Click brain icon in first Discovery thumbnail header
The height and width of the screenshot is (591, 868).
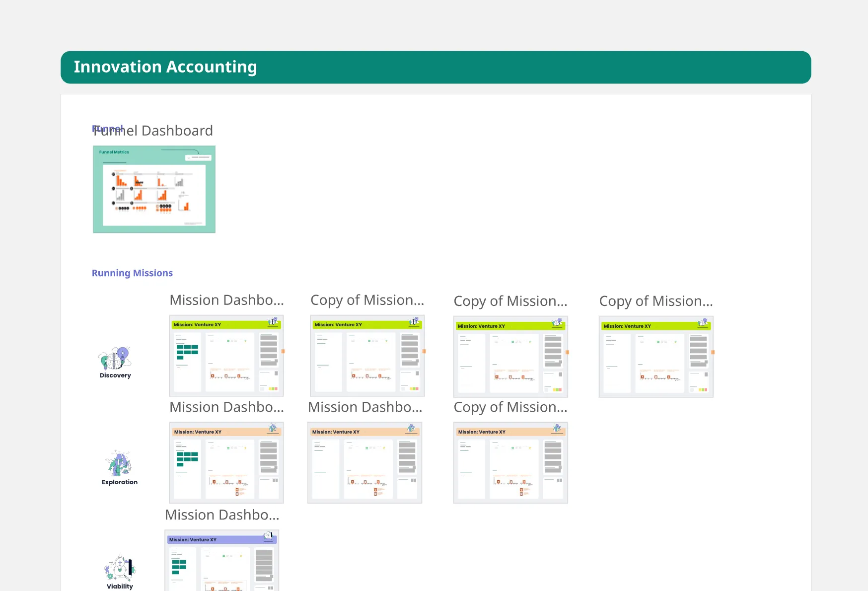pos(273,322)
